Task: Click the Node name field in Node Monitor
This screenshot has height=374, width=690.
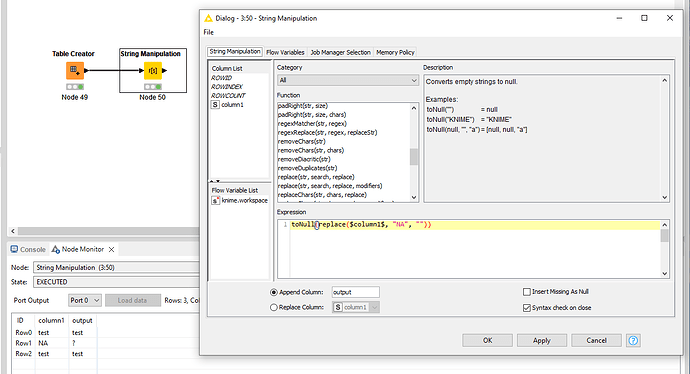Action: click(x=116, y=268)
